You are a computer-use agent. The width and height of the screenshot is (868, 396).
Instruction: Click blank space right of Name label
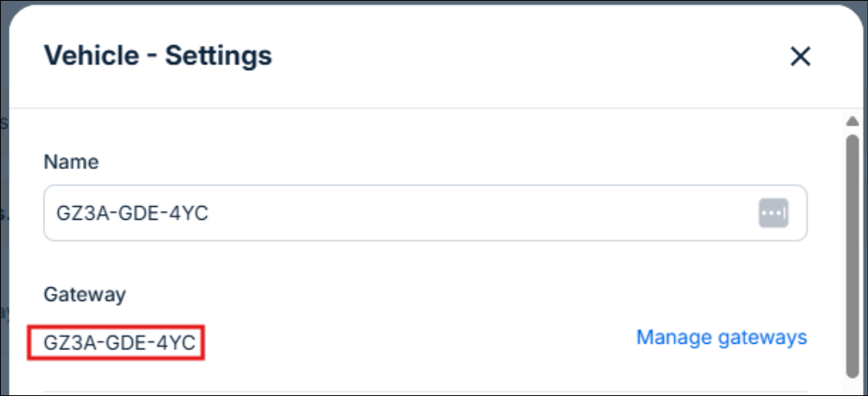[402, 162]
